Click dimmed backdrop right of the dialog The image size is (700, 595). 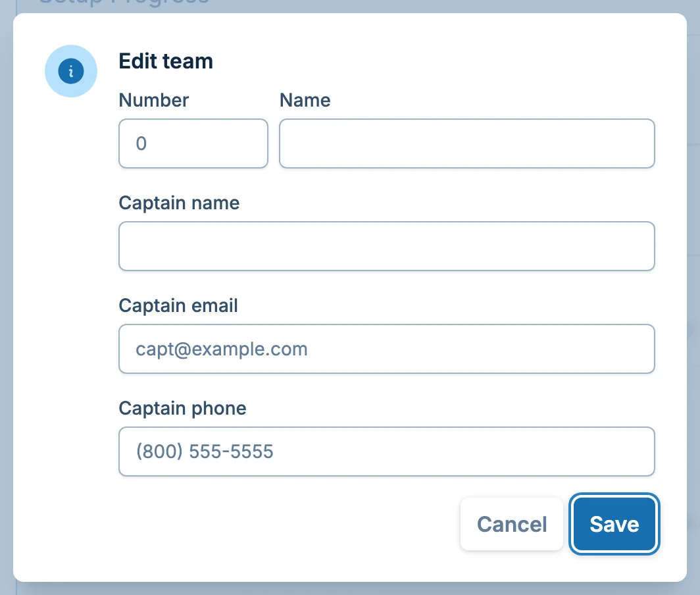[x=693, y=296]
